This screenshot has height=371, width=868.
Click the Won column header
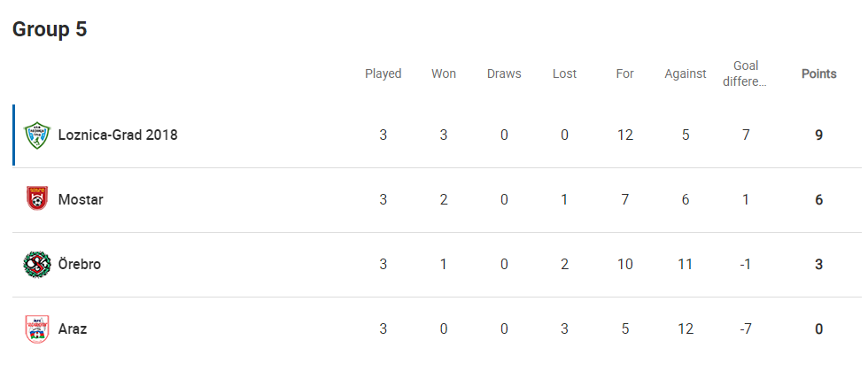tap(444, 73)
